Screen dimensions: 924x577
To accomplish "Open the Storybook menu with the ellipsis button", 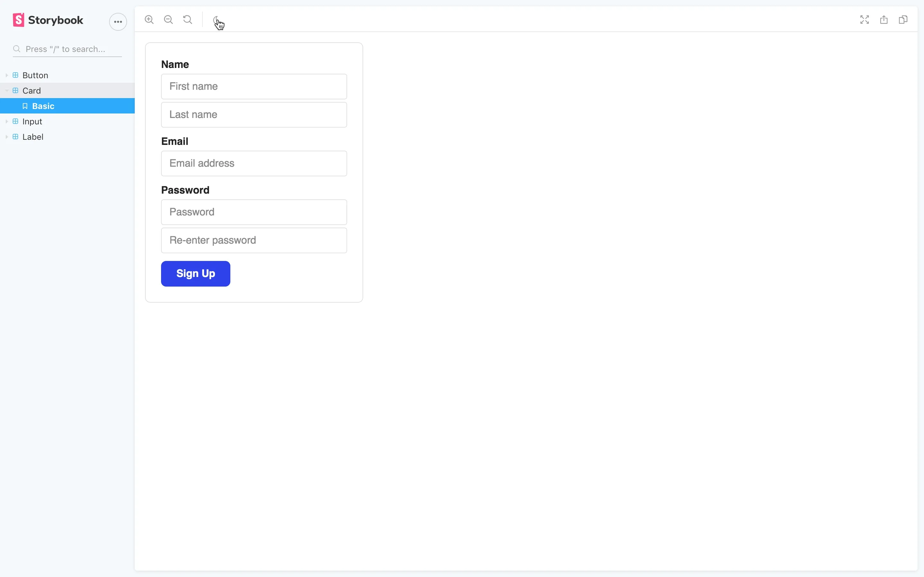I will pyautogui.click(x=118, y=22).
